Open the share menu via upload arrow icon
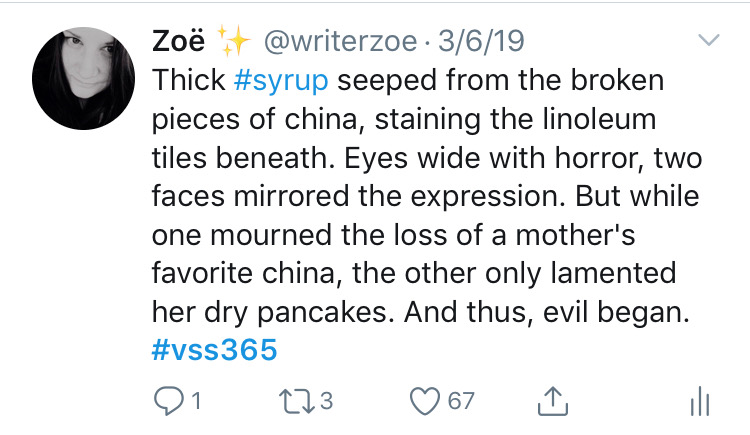The height and width of the screenshot is (435, 750). tap(553, 401)
